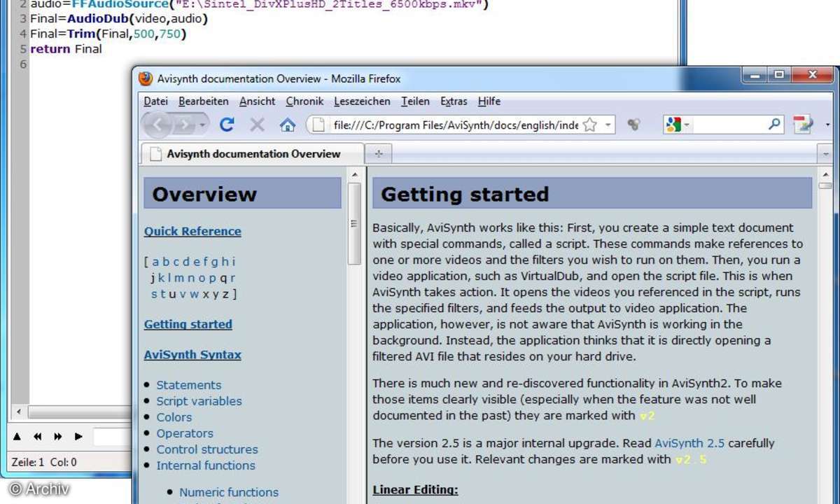
Task: Click the Google search engine icon
Action: [674, 125]
